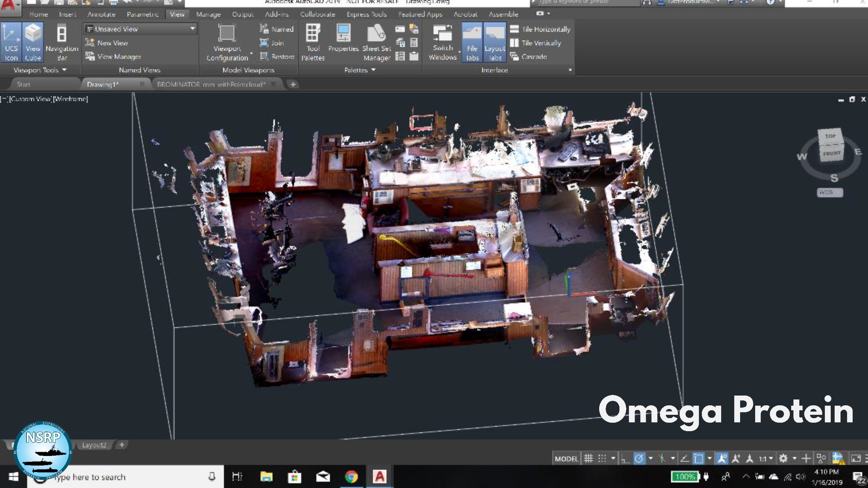
Task: Click the TOP face of the ViewCube
Action: click(830, 136)
